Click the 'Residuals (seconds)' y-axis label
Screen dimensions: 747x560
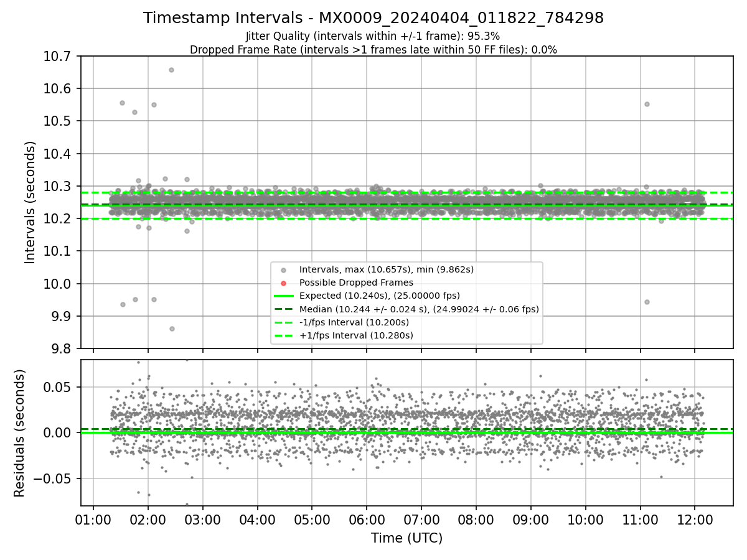pos(19,433)
